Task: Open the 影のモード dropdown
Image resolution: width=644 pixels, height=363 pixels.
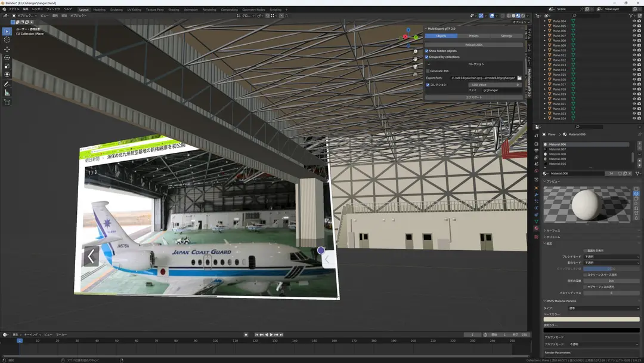Action: 611,263
